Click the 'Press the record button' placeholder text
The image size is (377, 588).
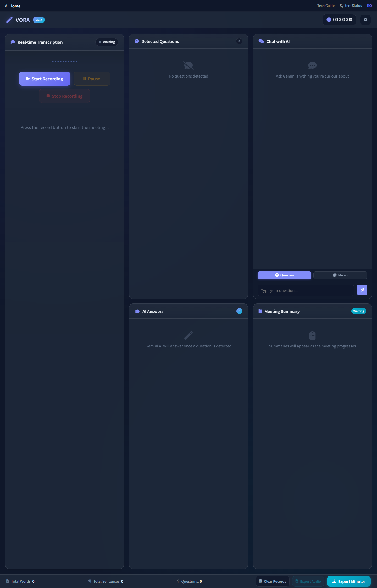coord(64,127)
